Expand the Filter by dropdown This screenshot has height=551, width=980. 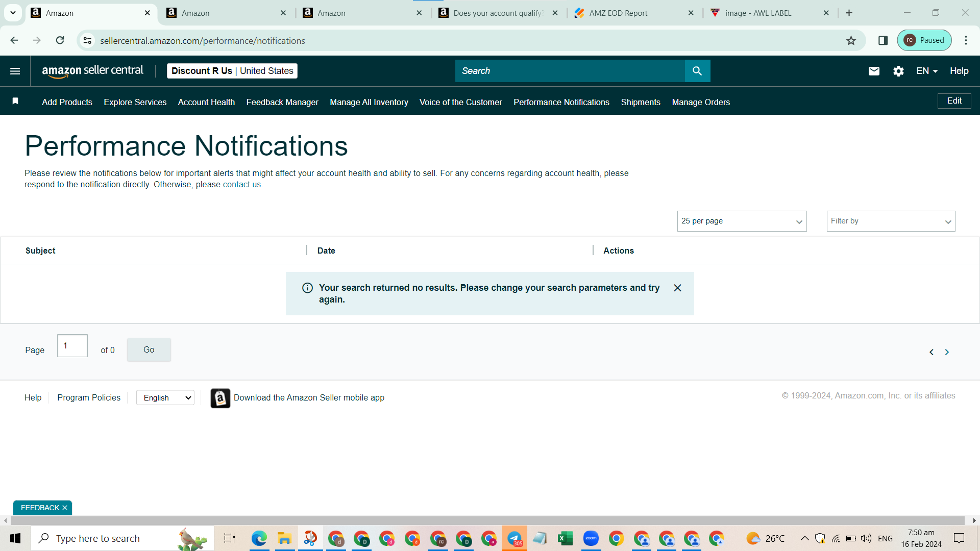click(x=891, y=221)
